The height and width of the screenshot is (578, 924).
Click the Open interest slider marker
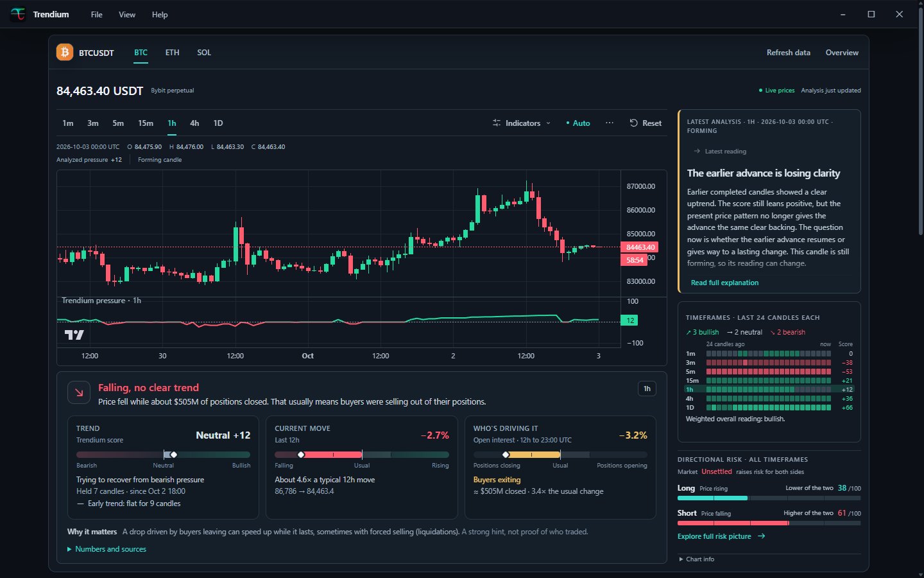[x=506, y=455]
